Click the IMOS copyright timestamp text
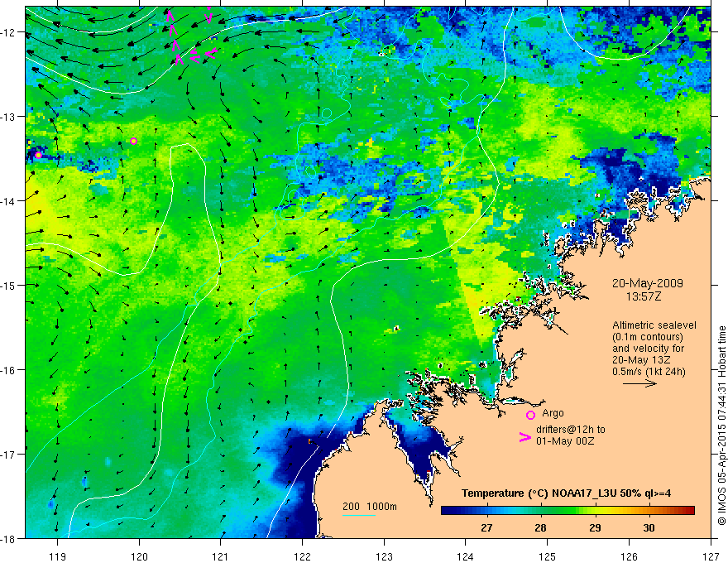The height and width of the screenshot is (563, 728). point(721,426)
